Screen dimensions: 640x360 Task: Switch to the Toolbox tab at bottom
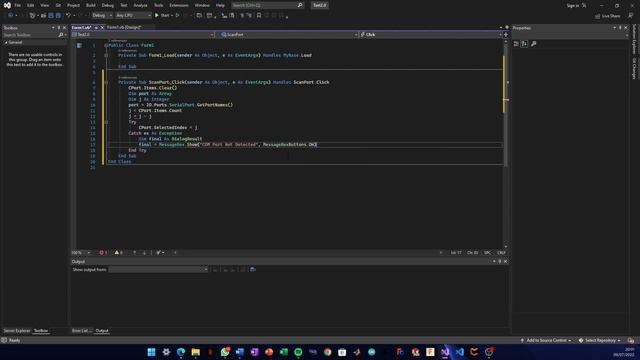tap(41, 331)
